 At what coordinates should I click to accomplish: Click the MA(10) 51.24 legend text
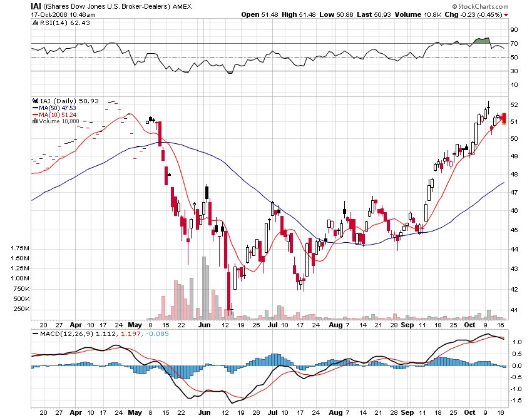(x=58, y=115)
